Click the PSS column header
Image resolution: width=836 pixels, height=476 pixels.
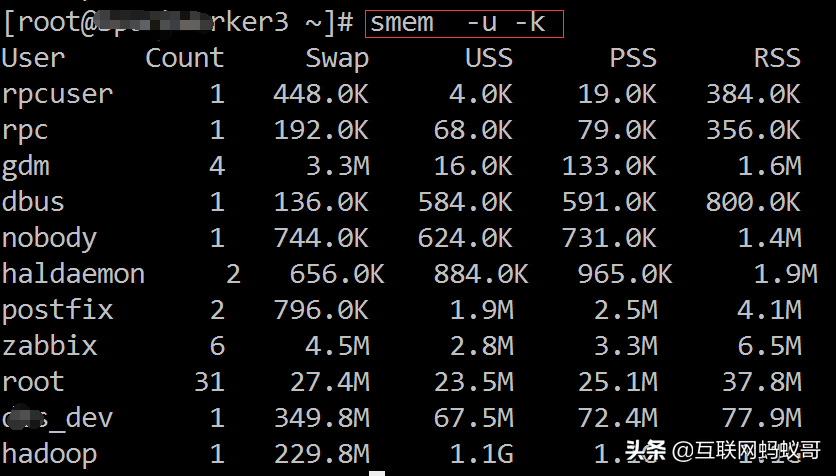[632, 58]
